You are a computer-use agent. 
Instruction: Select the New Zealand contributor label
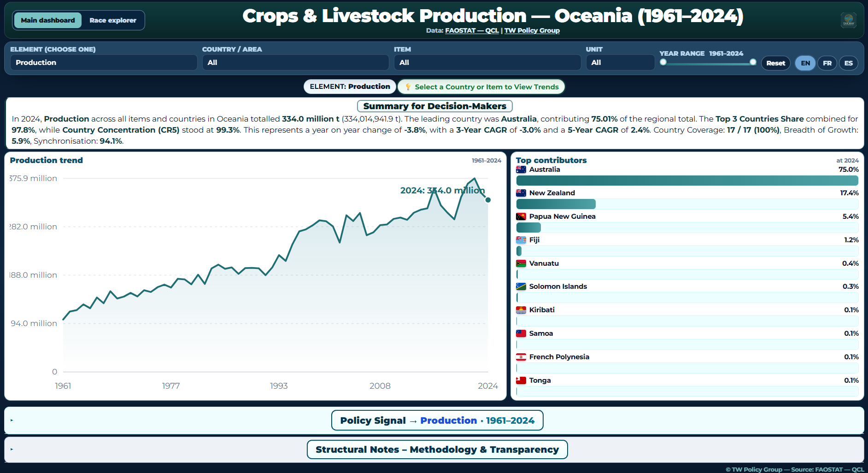552,193
